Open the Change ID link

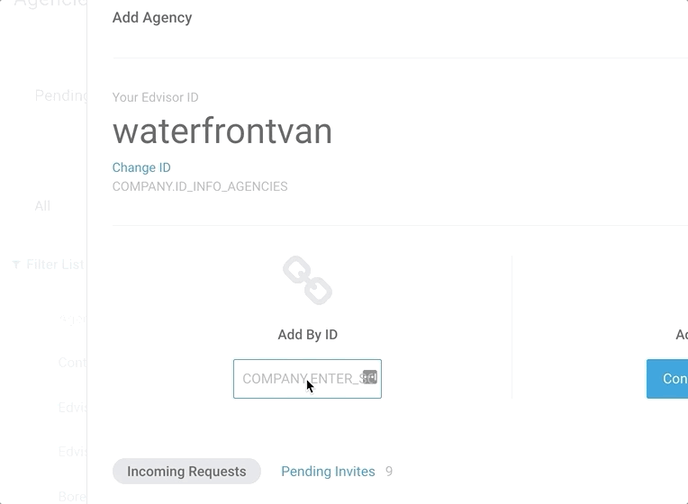pos(141,168)
